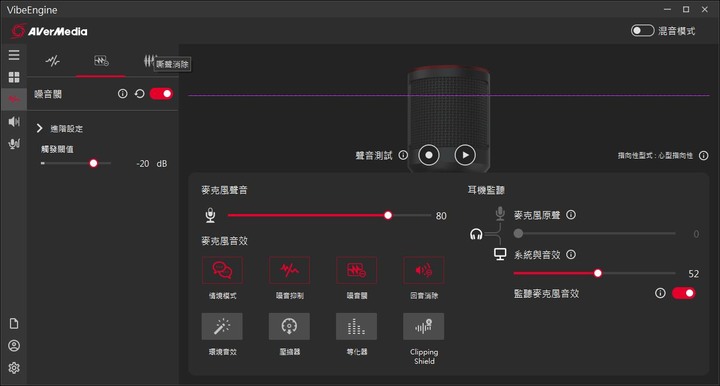
Task: Adjust the 麥克風聲音 microphone volume slider
Action: pos(329,215)
